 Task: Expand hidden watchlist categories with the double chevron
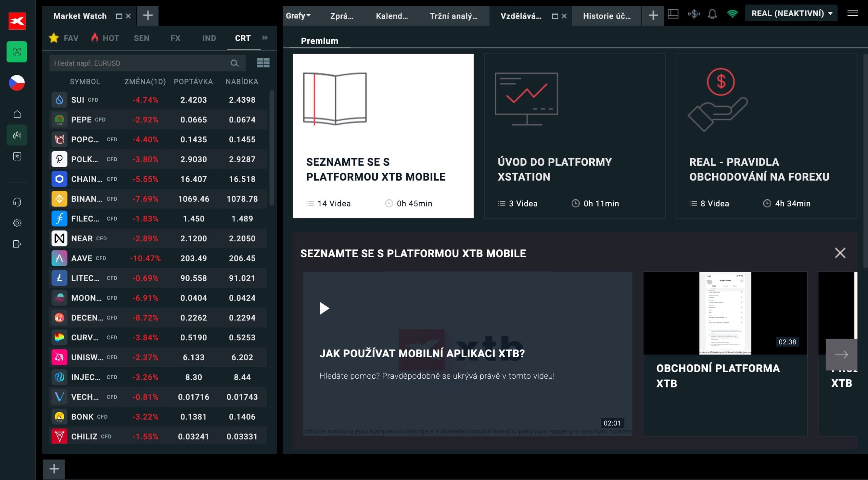(265, 38)
